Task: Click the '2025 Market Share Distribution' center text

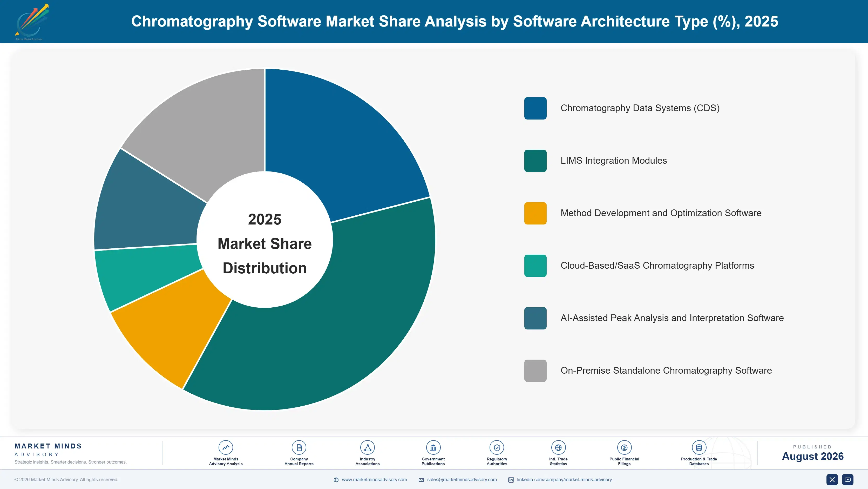Action: pos(265,244)
